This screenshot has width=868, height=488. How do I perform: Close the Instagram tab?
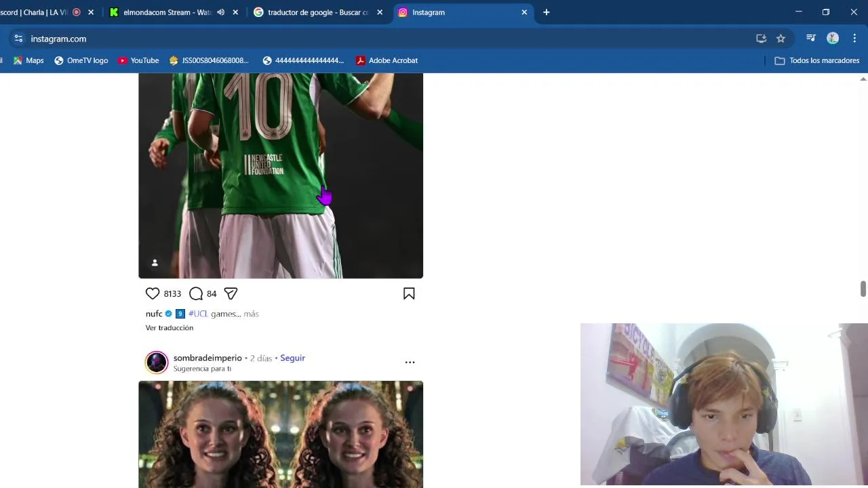[524, 12]
